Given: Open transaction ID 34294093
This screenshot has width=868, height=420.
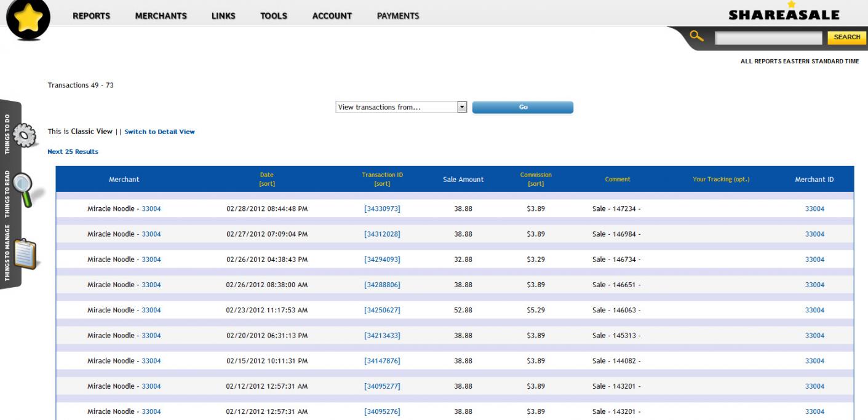Looking at the screenshot, I should [x=382, y=260].
